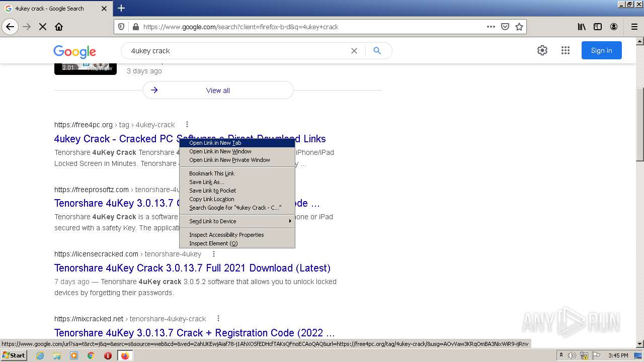The height and width of the screenshot is (362, 644).
Task: Click the tracking protection shield icon
Action: tap(121, 27)
